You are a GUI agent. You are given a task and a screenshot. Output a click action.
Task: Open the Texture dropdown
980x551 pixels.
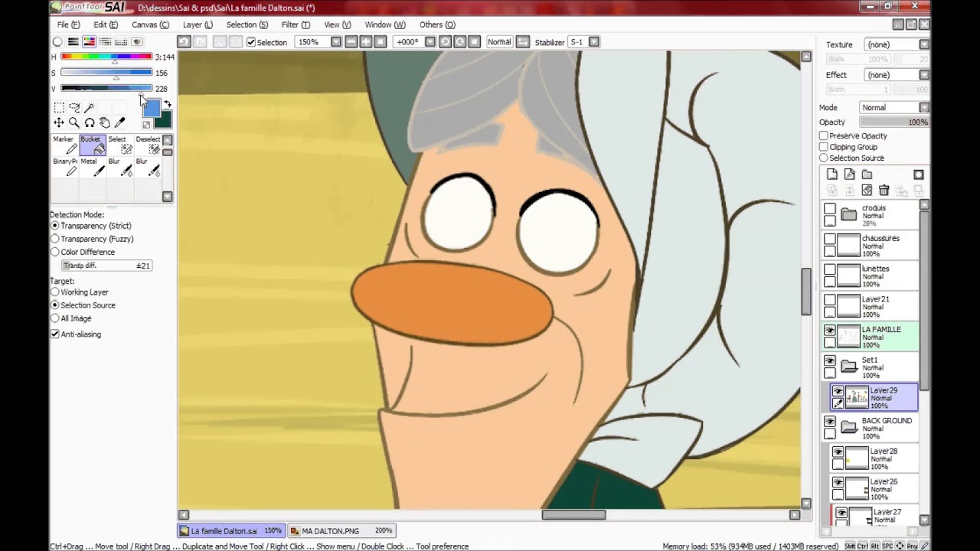(x=924, y=44)
